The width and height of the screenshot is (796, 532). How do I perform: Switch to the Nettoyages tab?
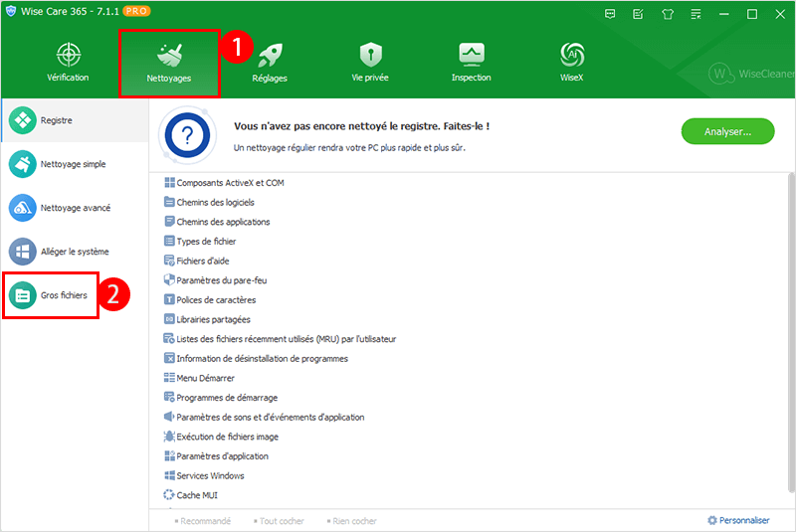(x=169, y=64)
